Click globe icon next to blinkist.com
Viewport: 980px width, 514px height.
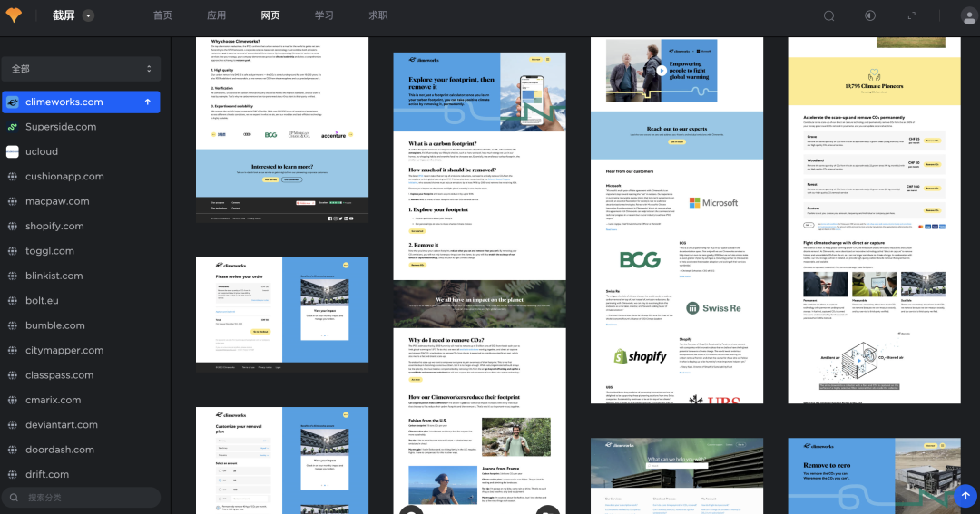click(13, 276)
